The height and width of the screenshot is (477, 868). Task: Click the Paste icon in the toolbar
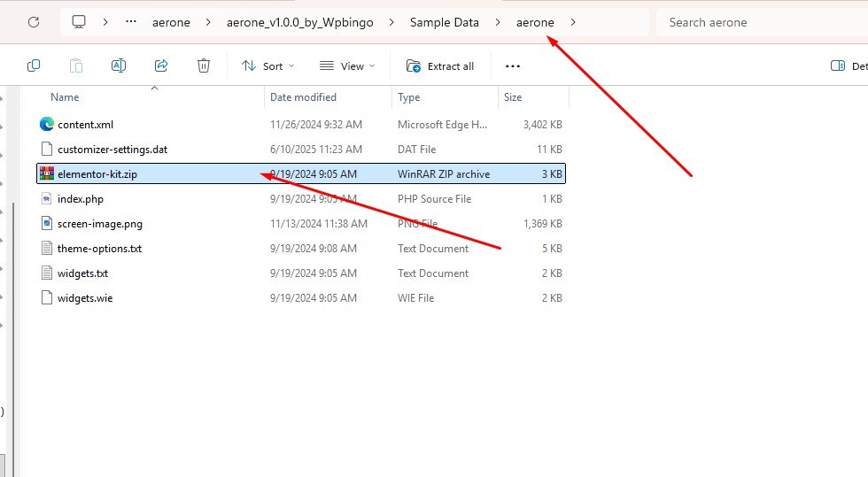pyautogui.click(x=76, y=65)
